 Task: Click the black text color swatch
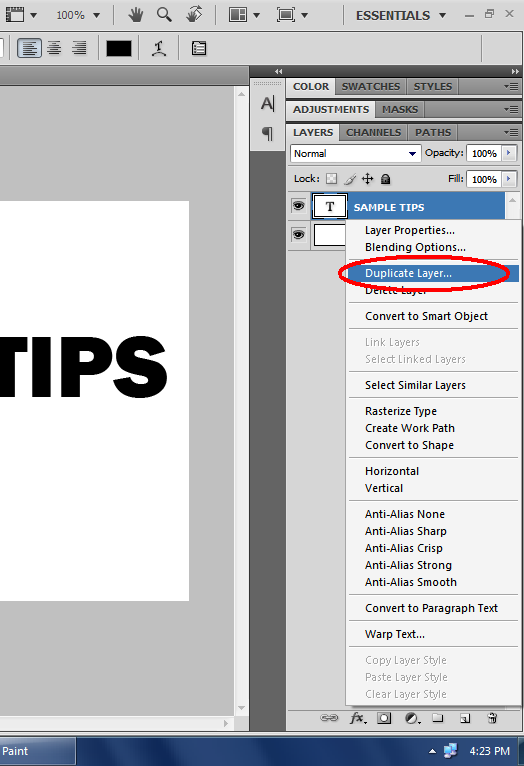click(119, 48)
